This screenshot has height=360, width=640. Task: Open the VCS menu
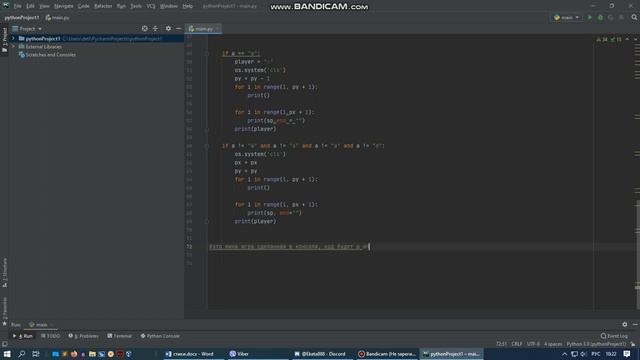click(x=151, y=6)
